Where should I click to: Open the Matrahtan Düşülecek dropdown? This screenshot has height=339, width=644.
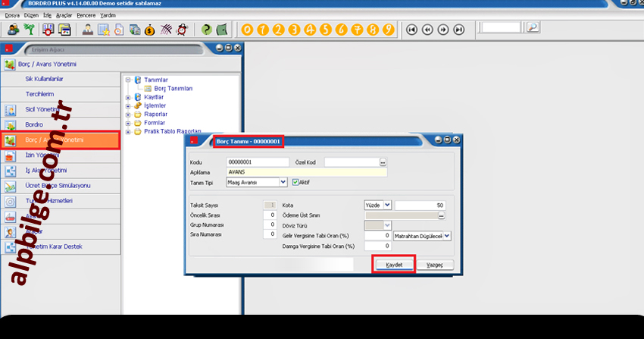coord(446,236)
